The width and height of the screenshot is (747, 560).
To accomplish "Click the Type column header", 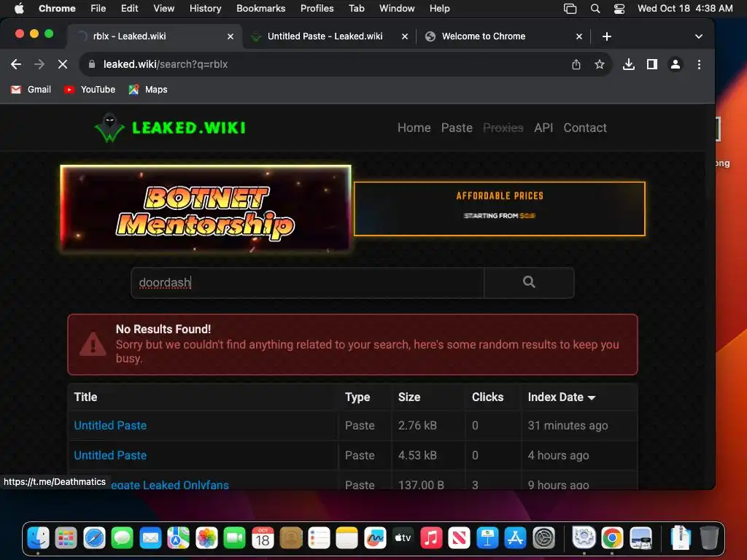I will 357,397.
